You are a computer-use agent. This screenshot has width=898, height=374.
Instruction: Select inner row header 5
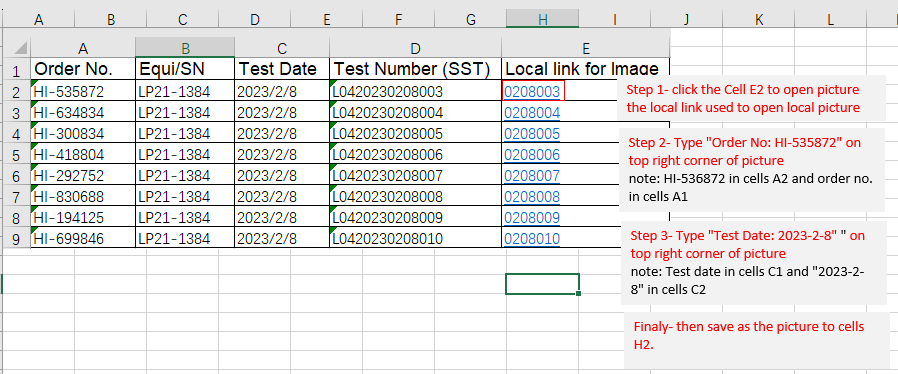[17, 155]
